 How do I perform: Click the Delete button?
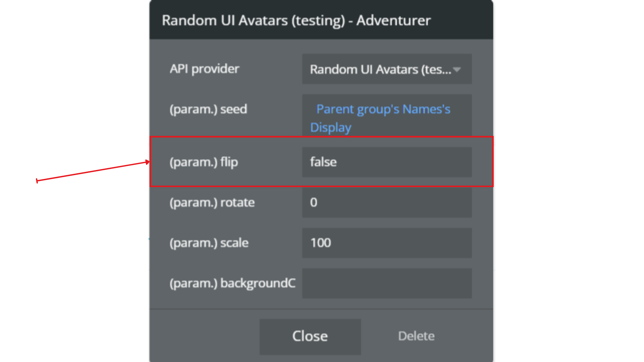tap(416, 336)
